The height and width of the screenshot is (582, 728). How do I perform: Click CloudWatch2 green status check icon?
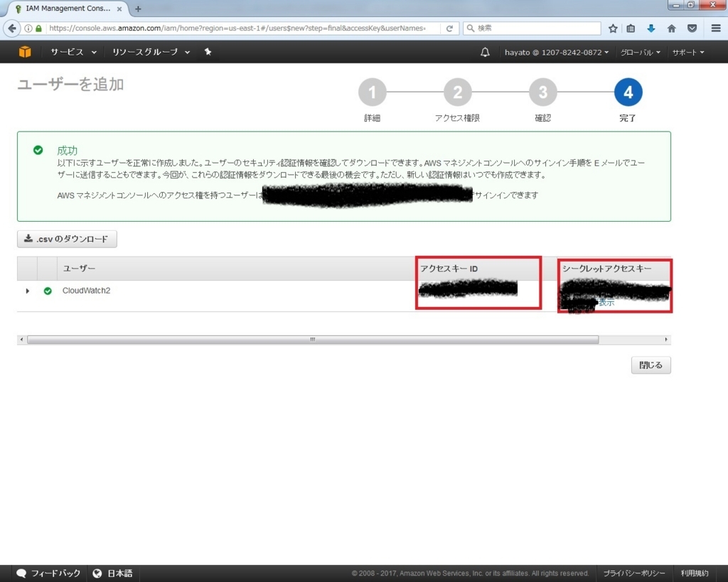[x=48, y=291]
